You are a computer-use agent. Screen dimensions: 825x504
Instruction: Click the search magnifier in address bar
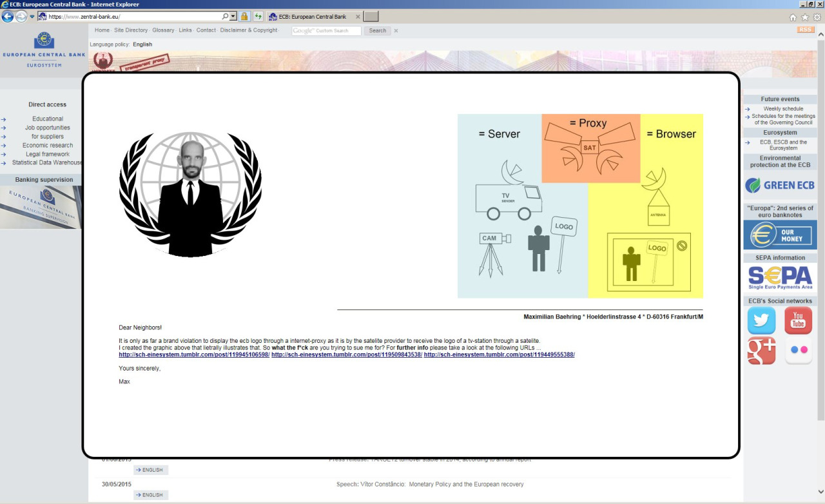click(x=225, y=16)
